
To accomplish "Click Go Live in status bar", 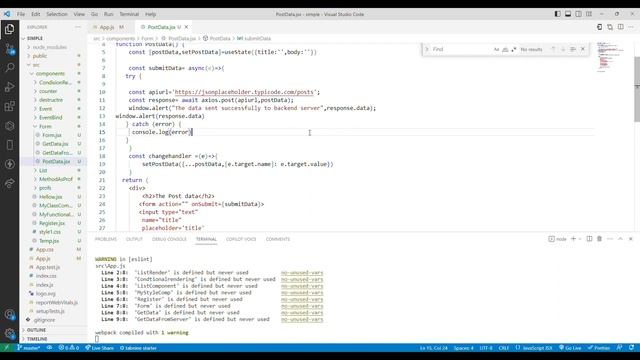I will pyautogui.click(x=570, y=348).
